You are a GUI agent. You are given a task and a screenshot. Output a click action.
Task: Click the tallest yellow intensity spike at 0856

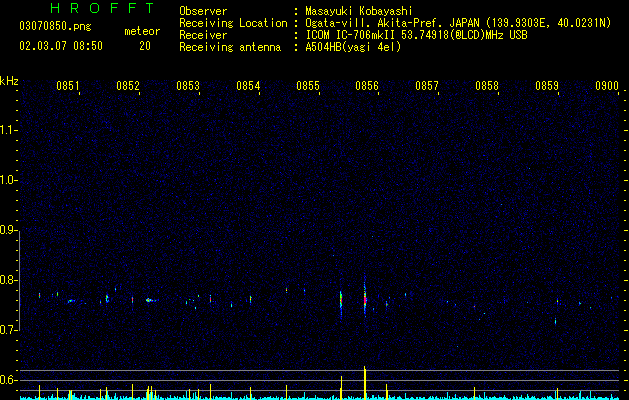tap(365, 383)
